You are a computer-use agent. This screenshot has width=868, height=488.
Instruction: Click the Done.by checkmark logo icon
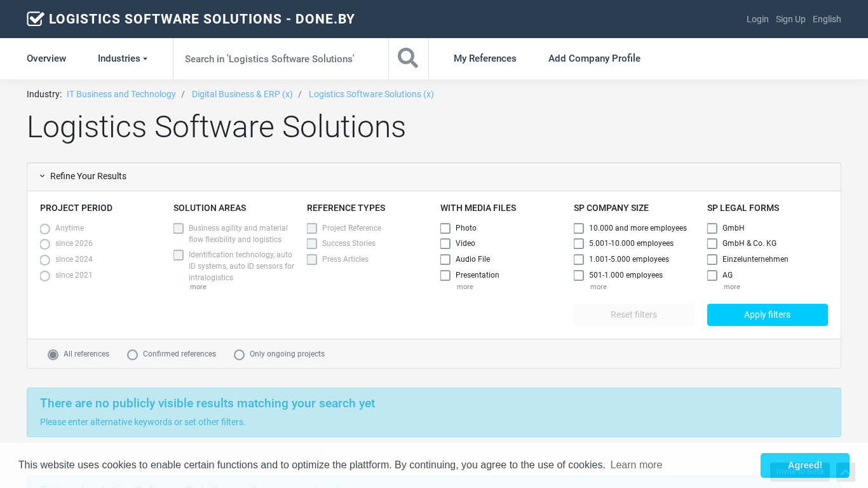pos(35,19)
